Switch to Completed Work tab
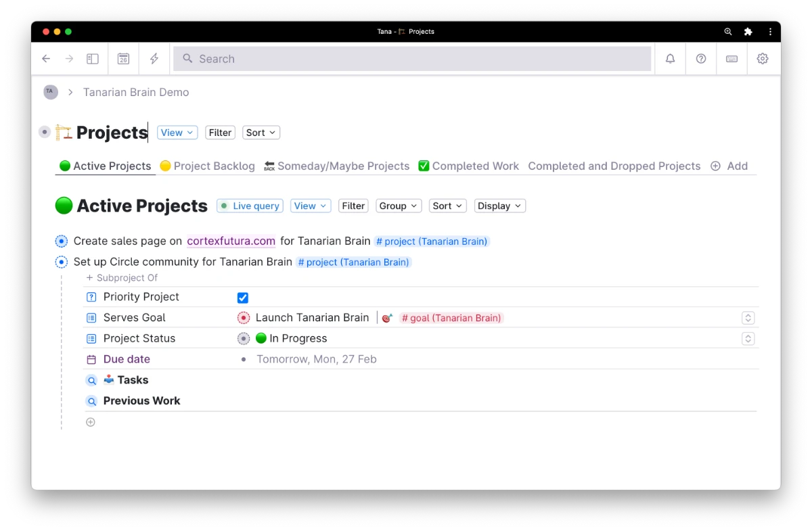Image resolution: width=812 pixels, height=531 pixels. (468, 166)
